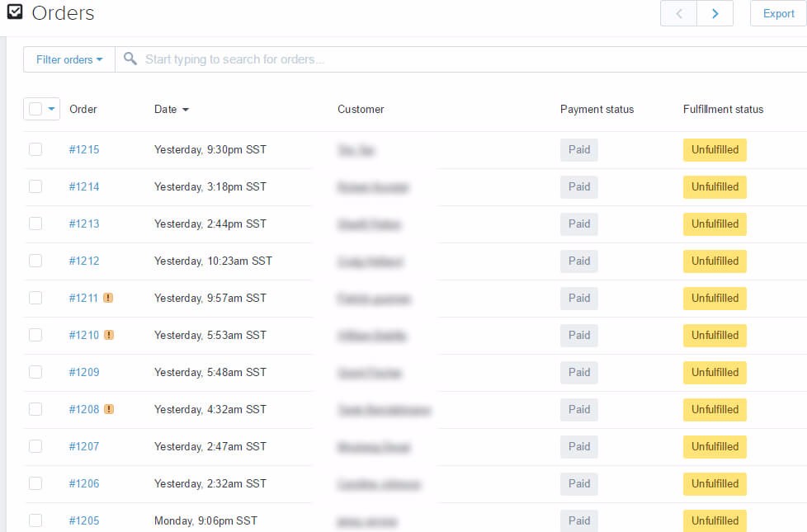Click warning icon beside order #1210
Screen dimensions: 807x532
[109, 335]
